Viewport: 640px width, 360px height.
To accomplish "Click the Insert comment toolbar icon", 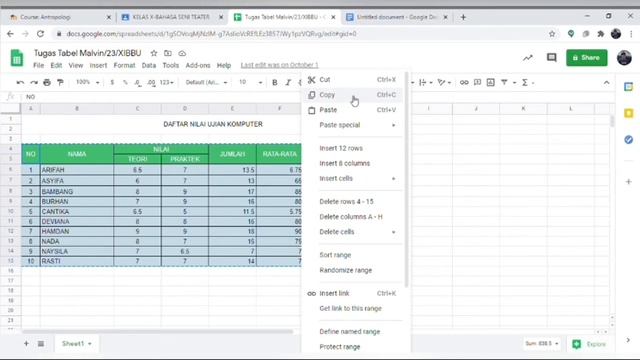I will pos(477,82).
